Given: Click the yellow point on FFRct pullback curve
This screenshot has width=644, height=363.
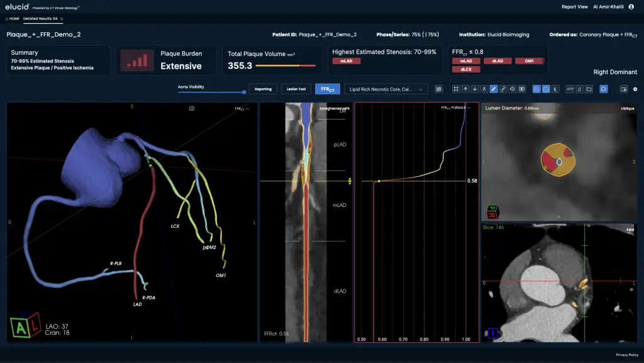Looking at the screenshot, I should 379,181.
